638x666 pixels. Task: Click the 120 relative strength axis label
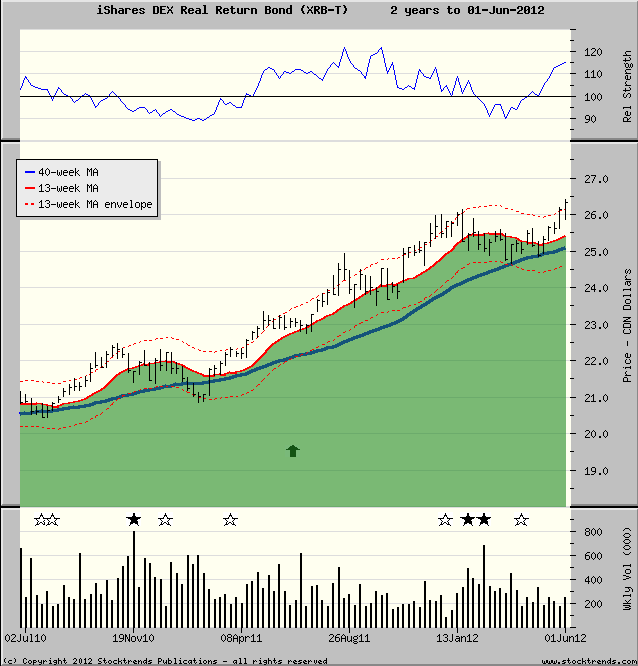tap(593, 52)
